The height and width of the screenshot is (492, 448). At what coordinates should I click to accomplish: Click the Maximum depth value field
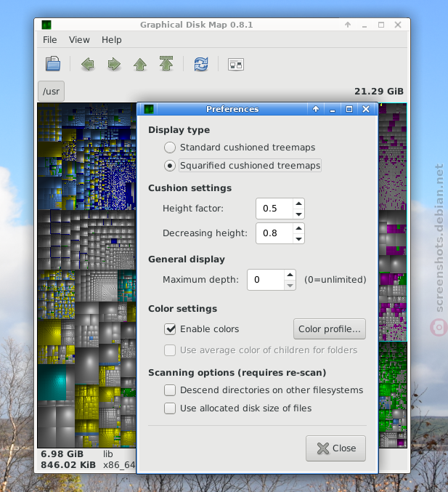pos(266,280)
